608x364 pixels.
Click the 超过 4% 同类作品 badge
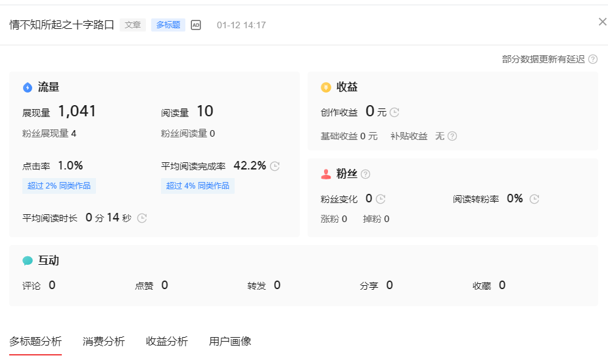point(198,186)
